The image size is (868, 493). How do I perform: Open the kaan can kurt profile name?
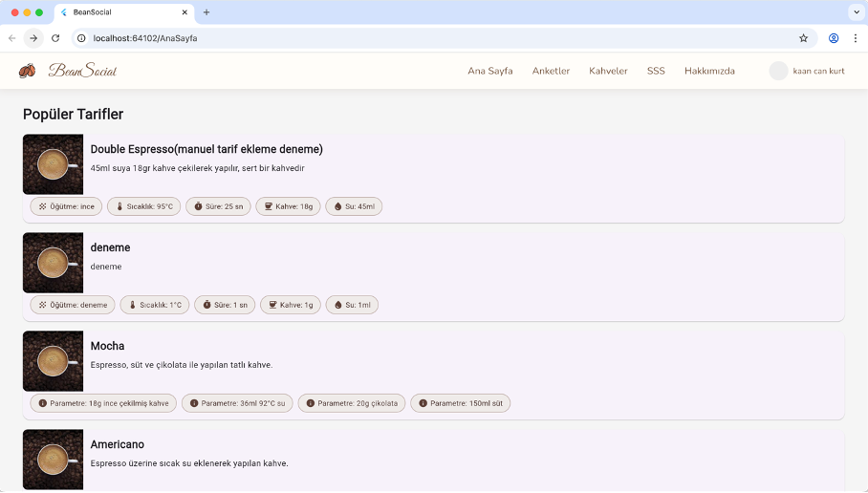[818, 71]
